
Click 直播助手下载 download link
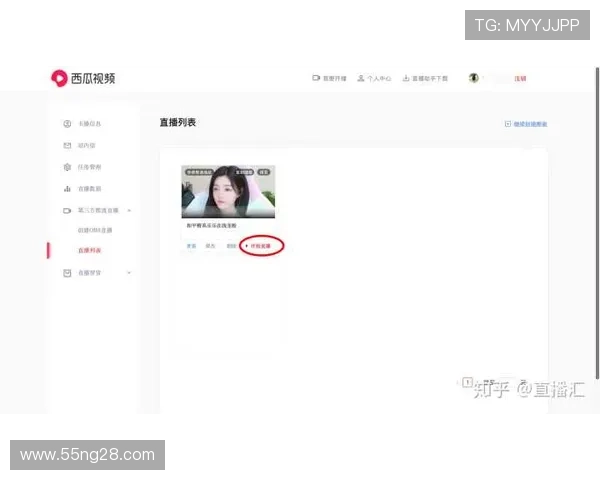click(x=425, y=78)
